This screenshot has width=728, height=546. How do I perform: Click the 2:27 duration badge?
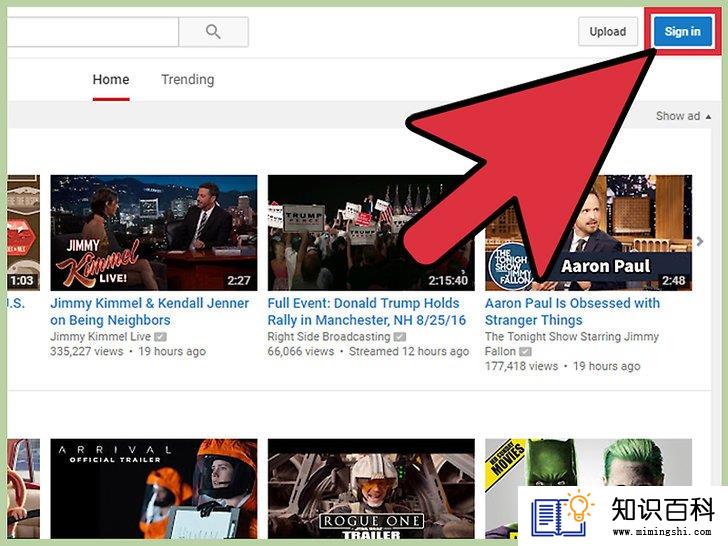(x=239, y=280)
